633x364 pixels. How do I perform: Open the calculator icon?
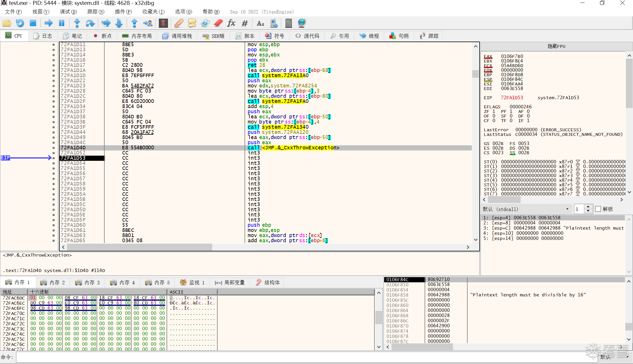(288, 23)
